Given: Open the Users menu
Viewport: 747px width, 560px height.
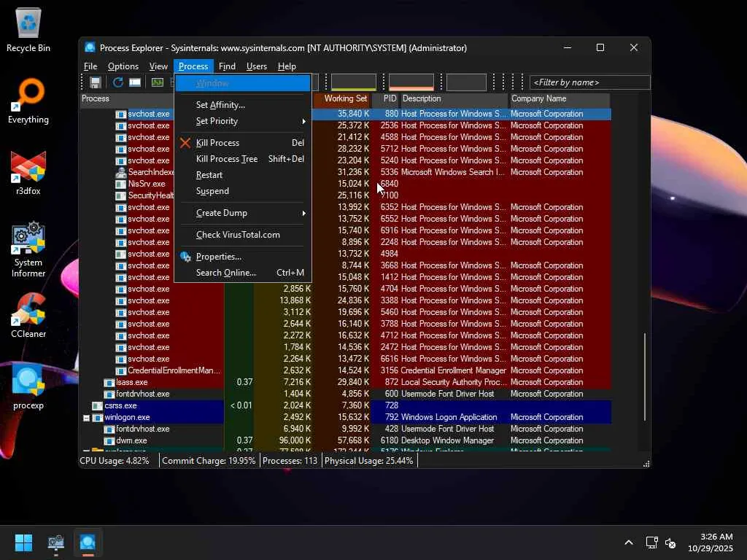Looking at the screenshot, I should (x=256, y=66).
